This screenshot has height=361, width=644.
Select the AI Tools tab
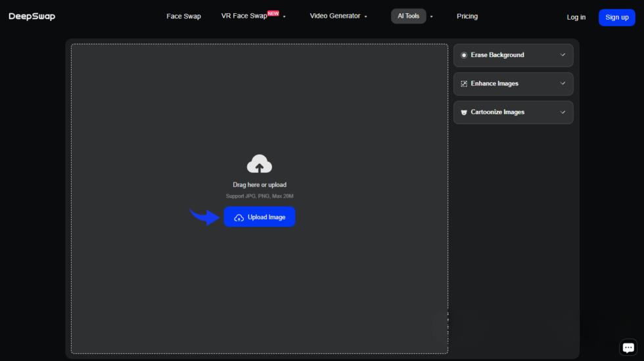(x=408, y=16)
